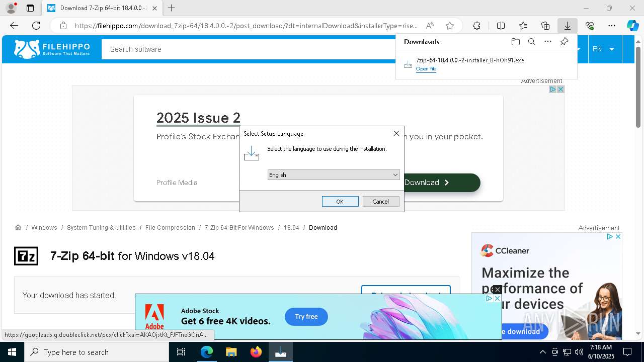644x362 pixels.
Task: Open the downloads folder
Action: (x=515, y=42)
